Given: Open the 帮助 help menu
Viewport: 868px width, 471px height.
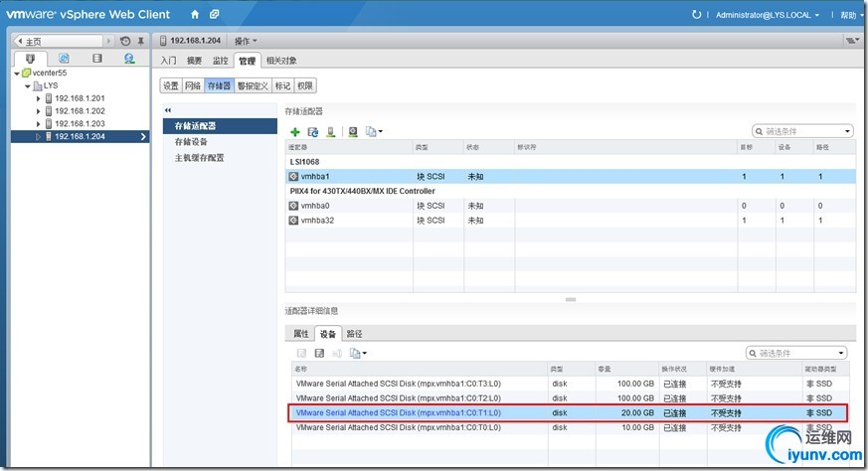Looking at the screenshot, I should point(849,15).
